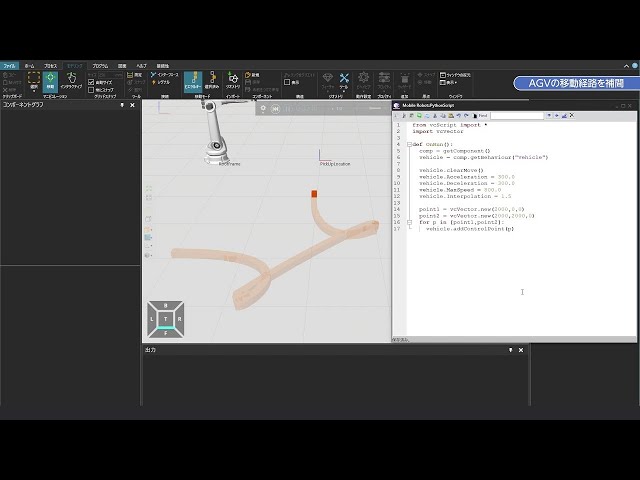Reset the simulation in viewport controls
640x480 pixels.
pyautogui.click(x=276, y=109)
